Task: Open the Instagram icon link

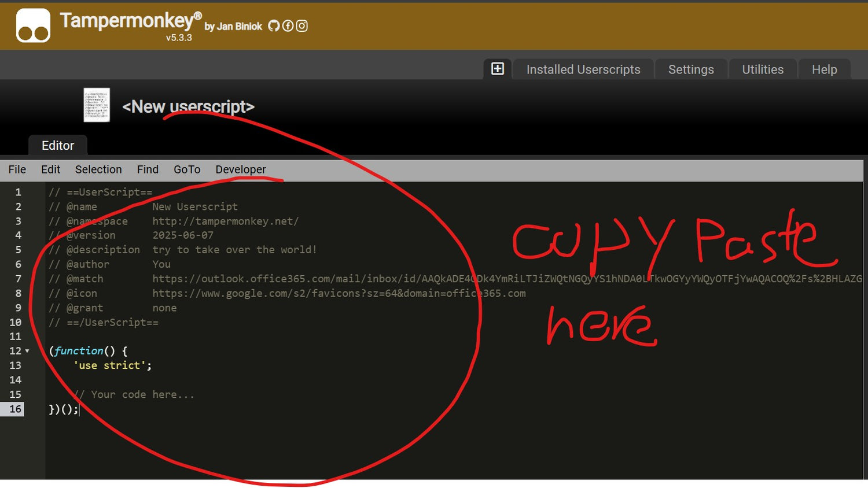Action: [301, 26]
